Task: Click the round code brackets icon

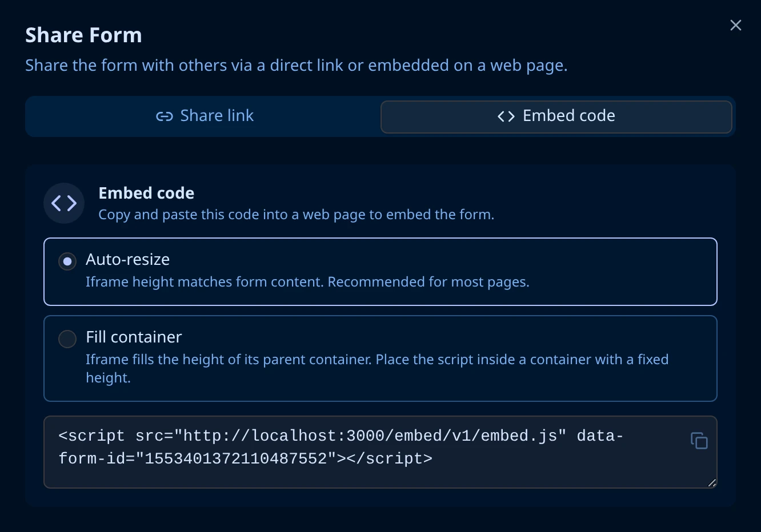Action: (x=64, y=203)
